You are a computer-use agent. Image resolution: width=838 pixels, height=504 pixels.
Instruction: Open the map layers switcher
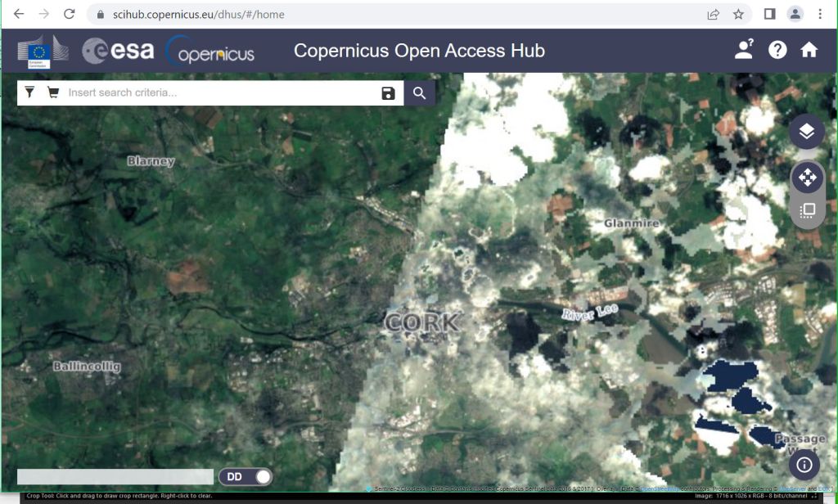[807, 131]
